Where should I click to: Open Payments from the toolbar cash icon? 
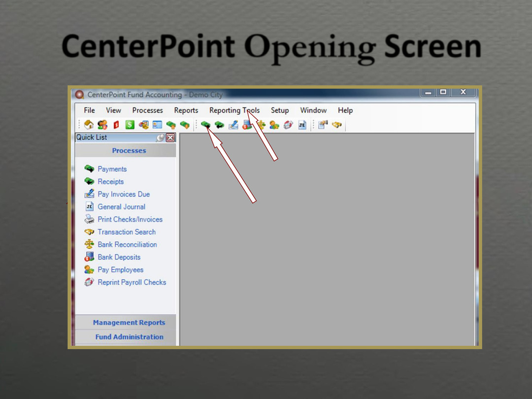point(205,125)
